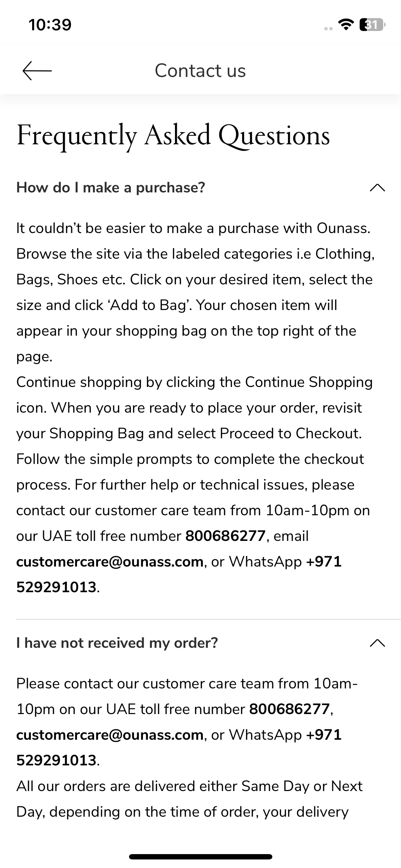401x868 pixels.
Task: Call toll free 800686277 in purchase answer
Action: pyautogui.click(x=226, y=536)
